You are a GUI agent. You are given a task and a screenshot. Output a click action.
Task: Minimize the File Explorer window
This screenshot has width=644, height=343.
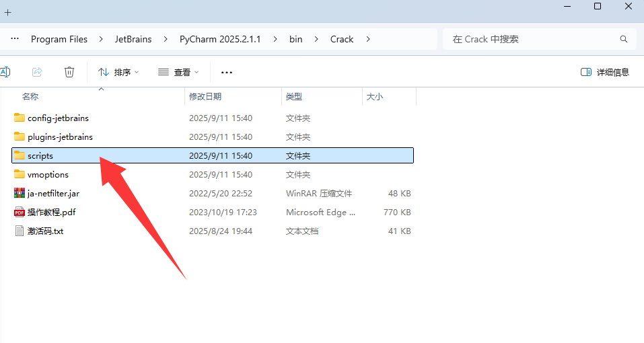click(x=567, y=7)
